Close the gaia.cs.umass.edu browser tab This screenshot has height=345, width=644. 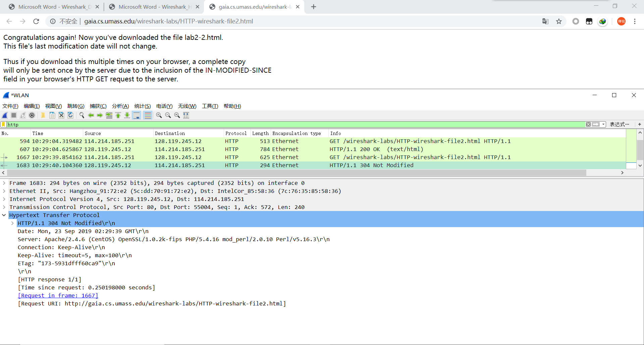(298, 7)
